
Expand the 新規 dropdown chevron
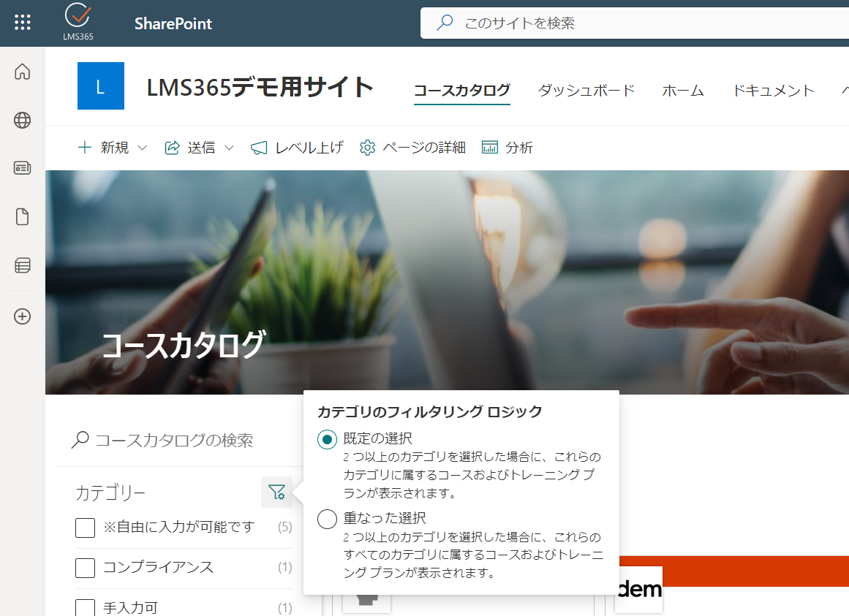click(x=143, y=148)
